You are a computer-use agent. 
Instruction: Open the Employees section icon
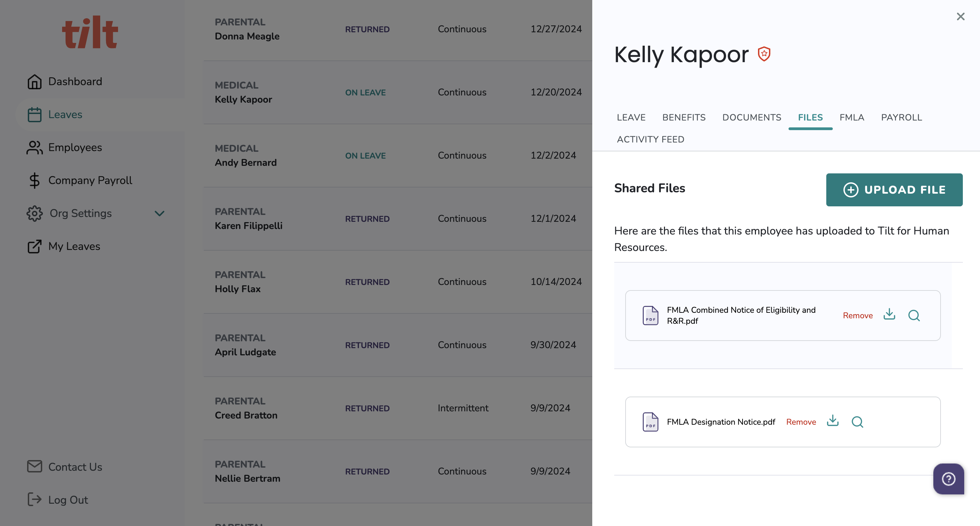[34, 147]
